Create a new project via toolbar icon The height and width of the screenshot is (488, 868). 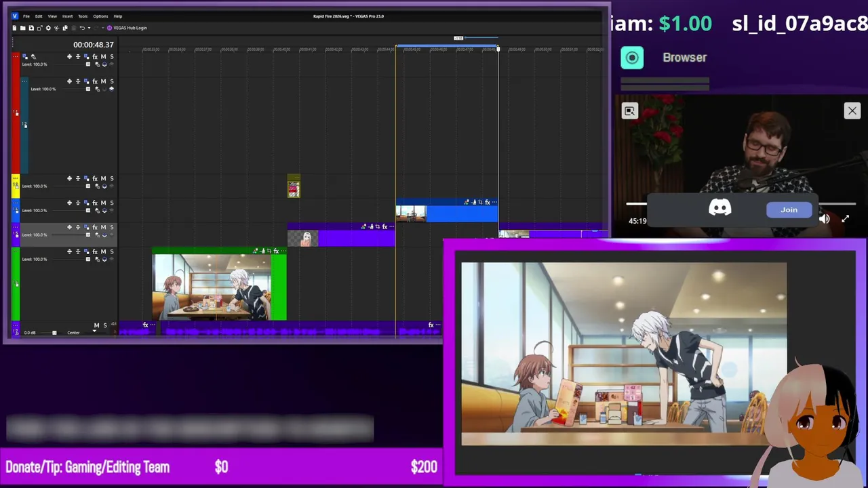point(14,28)
